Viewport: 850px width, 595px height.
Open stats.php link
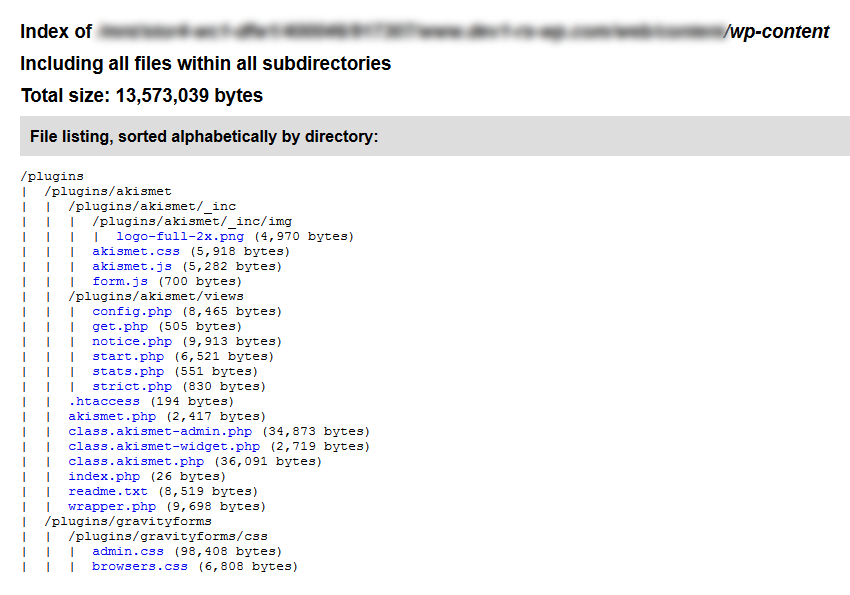[128, 371]
